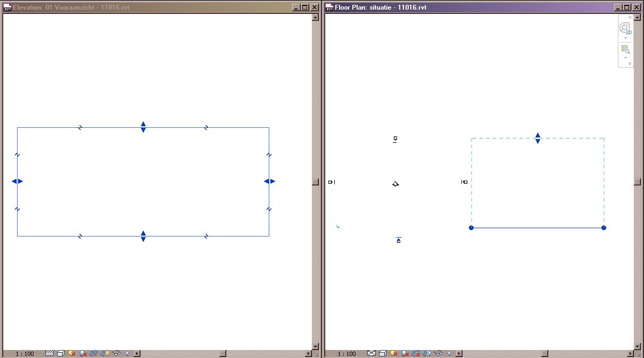Viewport: 644px width, 358px height.
Task: Click Floor Plan window's Revit system icon
Action: tap(330, 7)
